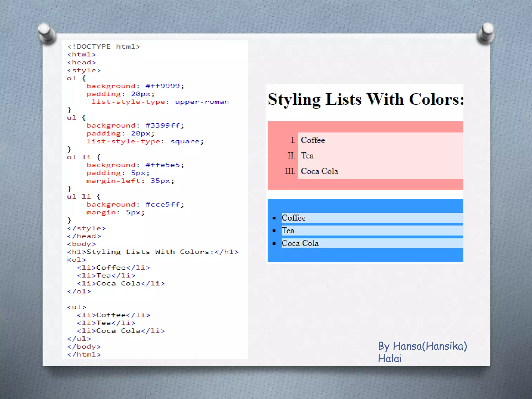Screen dimensions: 532x399
Task: Select Tea in the pink ordered list
Action: click(307, 156)
